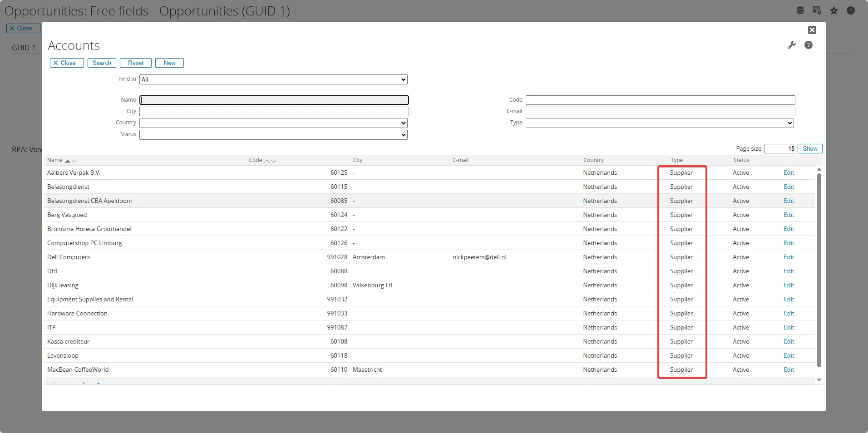Click New to create an account

(169, 63)
